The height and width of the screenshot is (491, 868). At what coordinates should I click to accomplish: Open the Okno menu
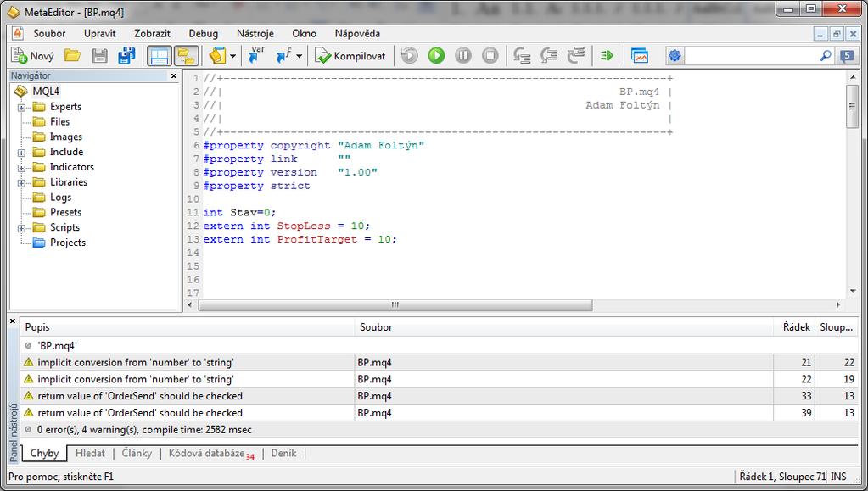[x=304, y=33]
